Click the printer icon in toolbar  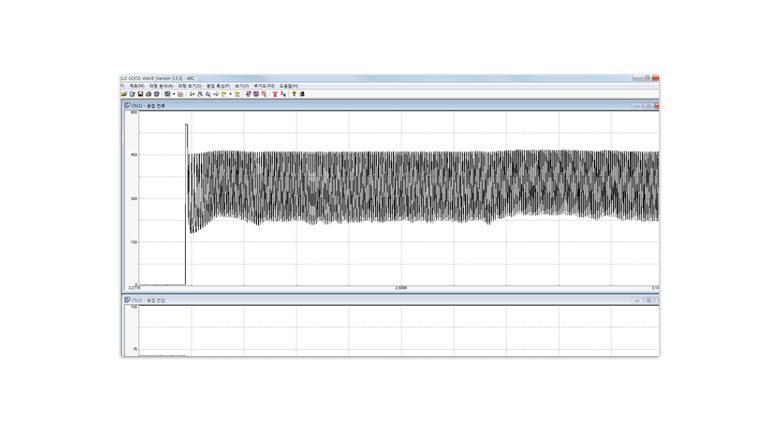148,94
